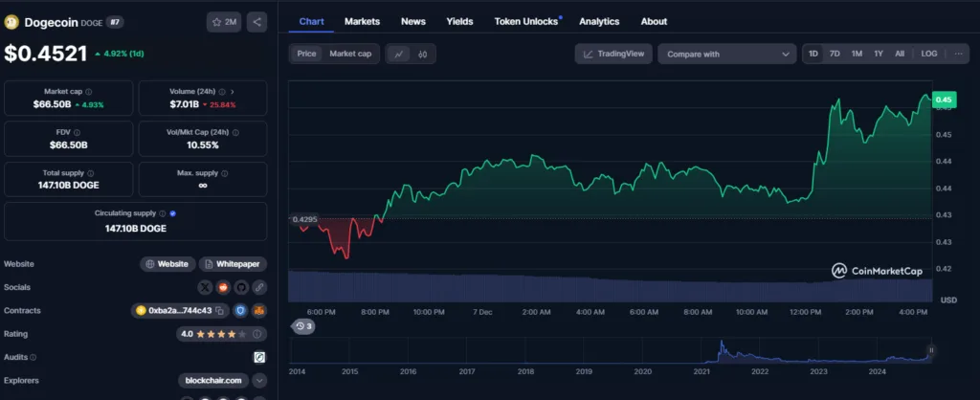Show Total supply info icon
980x400 pixels.
coord(91,173)
